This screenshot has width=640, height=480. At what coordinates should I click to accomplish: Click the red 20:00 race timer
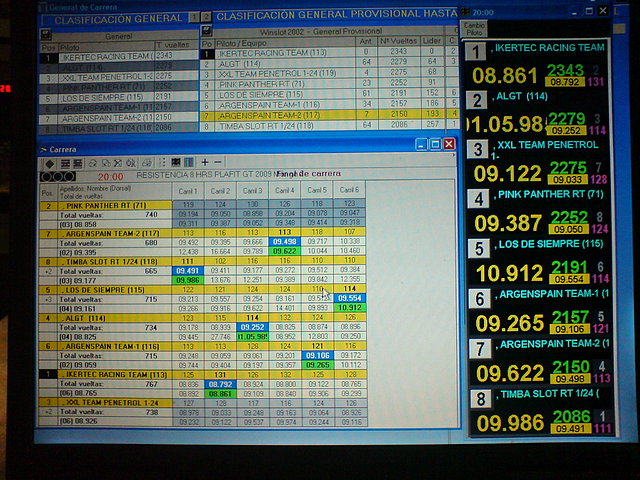[x=110, y=176]
